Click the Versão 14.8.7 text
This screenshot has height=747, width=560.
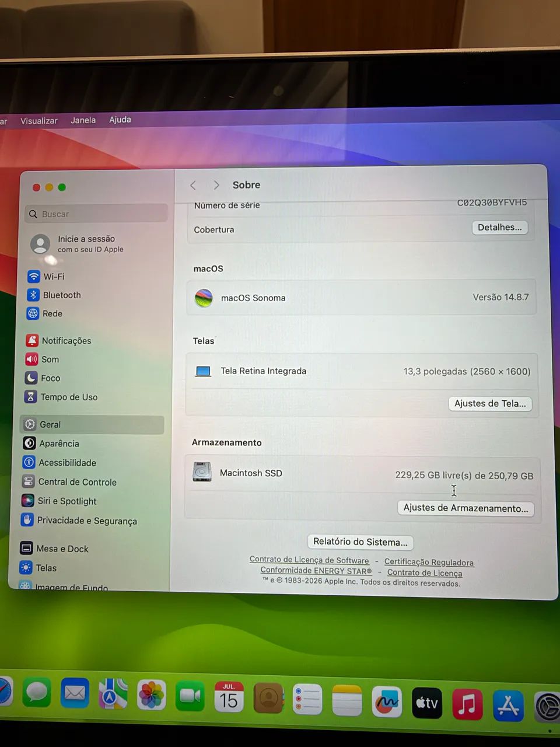[x=501, y=297]
